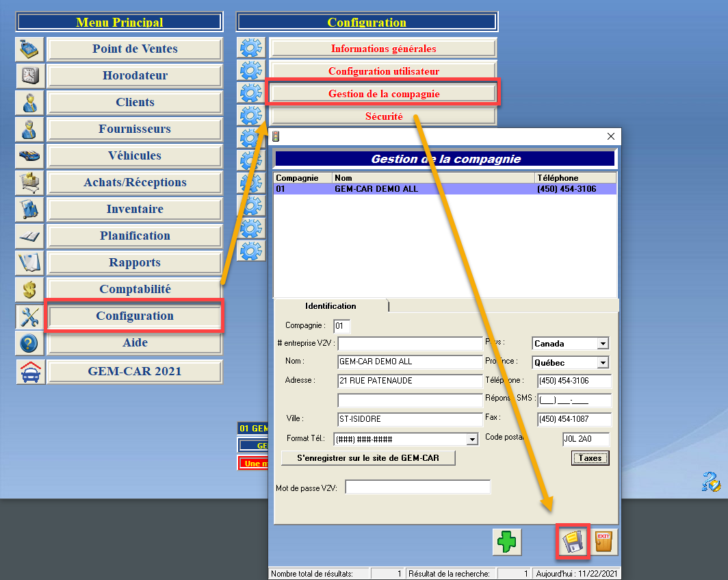Image resolution: width=728 pixels, height=580 pixels.
Task: Click the traffic light icon in dialog title bar
Action: 276,136
